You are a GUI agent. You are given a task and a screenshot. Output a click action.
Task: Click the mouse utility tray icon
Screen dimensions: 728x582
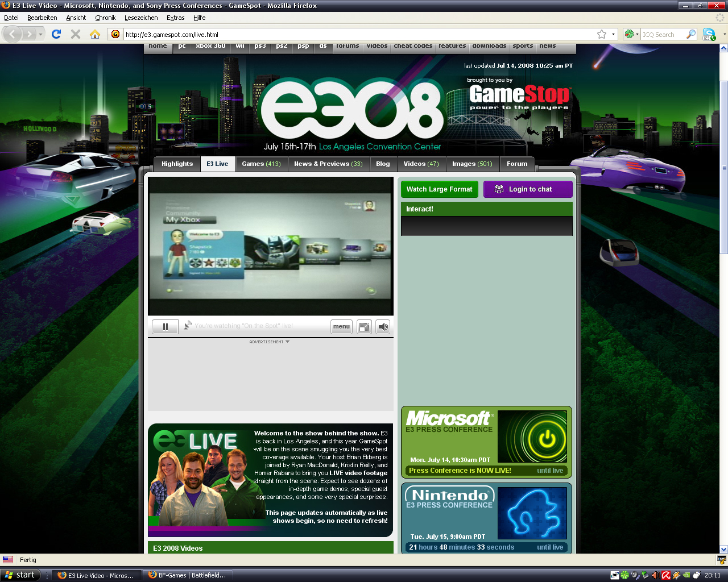[x=696, y=575]
